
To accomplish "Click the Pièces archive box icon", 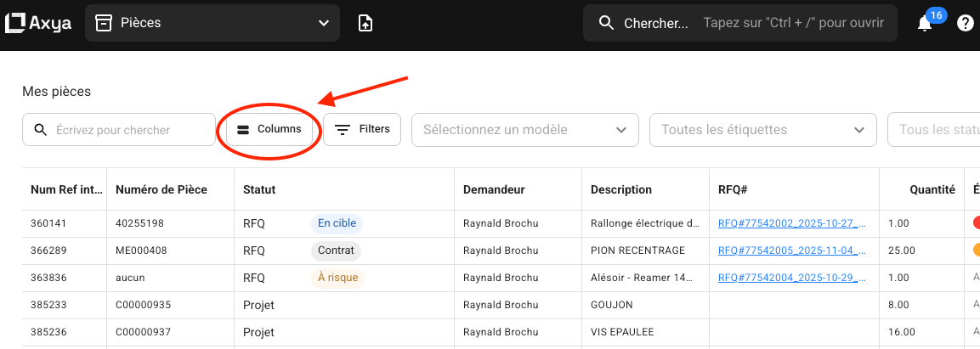I will pyautogui.click(x=104, y=23).
